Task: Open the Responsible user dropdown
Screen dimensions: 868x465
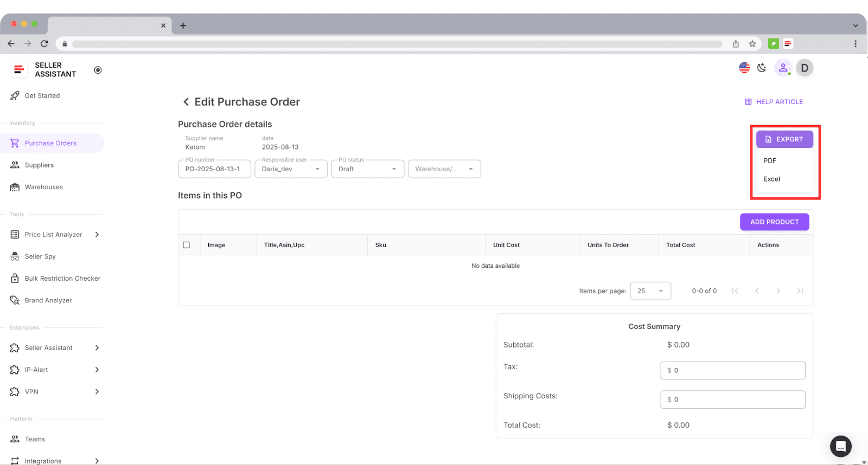Action: (x=291, y=169)
